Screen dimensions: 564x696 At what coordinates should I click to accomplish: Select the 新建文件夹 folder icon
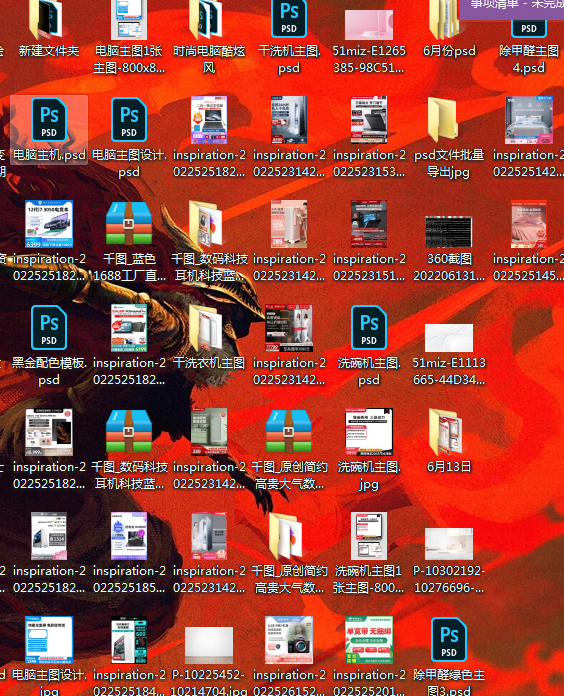click(x=48, y=20)
